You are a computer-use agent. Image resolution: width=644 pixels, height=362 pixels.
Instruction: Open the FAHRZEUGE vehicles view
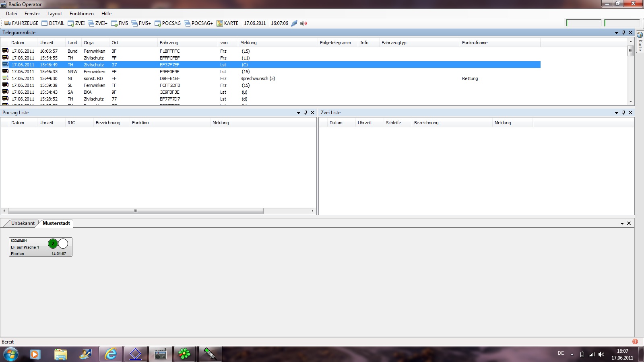[21, 23]
